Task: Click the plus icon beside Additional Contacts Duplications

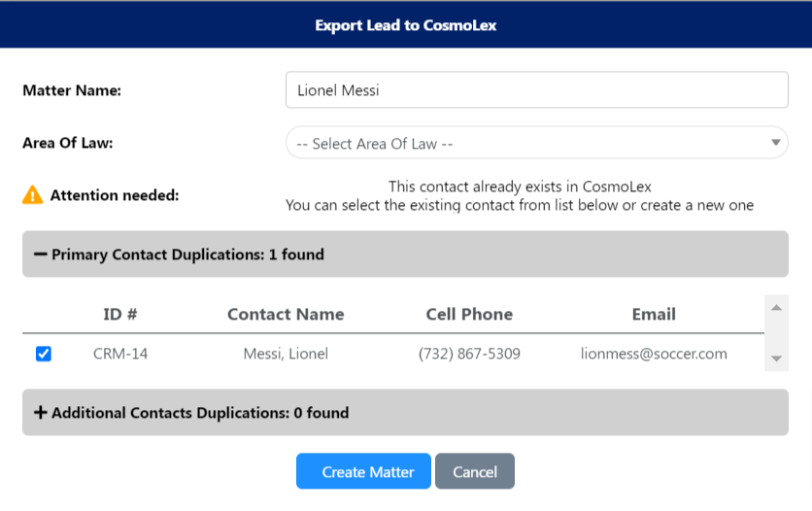Action: [x=40, y=413]
